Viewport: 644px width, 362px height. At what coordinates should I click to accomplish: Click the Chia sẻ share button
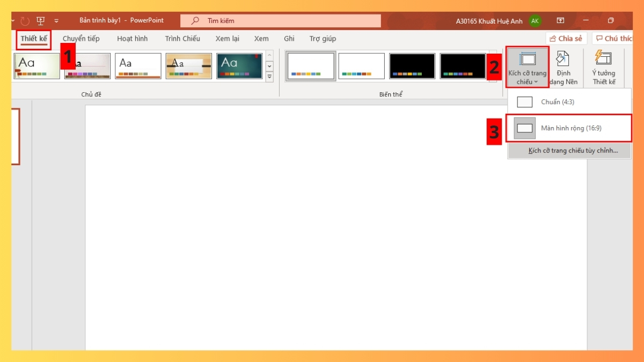pos(566,39)
